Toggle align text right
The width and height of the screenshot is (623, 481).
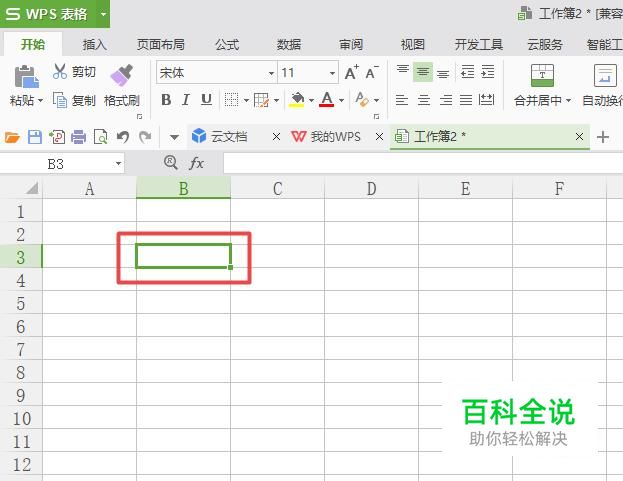pyautogui.click(x=445, y=100)
